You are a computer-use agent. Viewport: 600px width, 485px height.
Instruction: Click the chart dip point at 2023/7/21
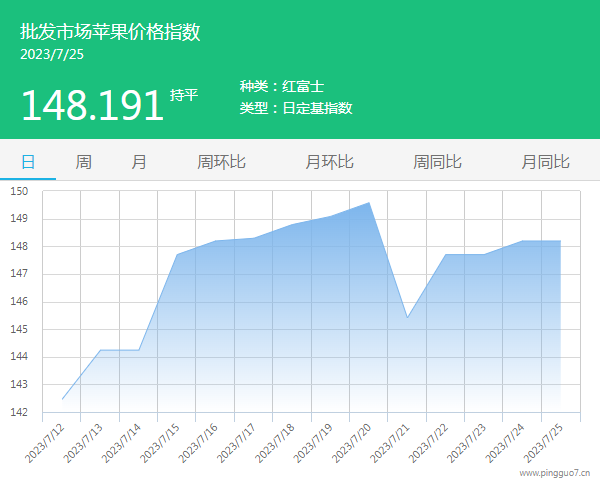point(407,318)
